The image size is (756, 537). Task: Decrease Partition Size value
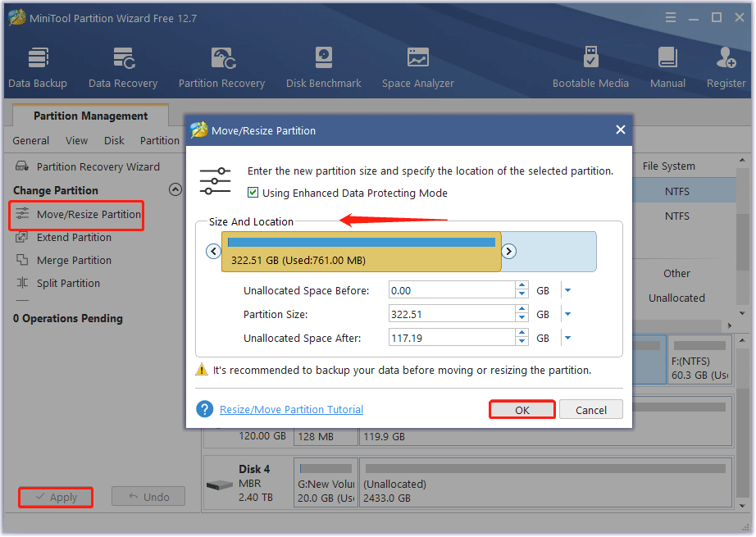pos(521,317)
